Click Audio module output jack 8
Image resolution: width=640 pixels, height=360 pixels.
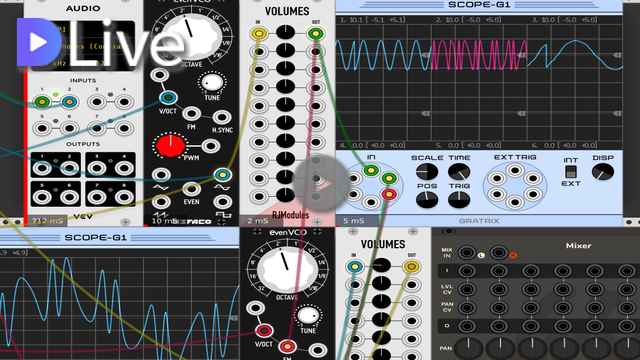point(124,197)
